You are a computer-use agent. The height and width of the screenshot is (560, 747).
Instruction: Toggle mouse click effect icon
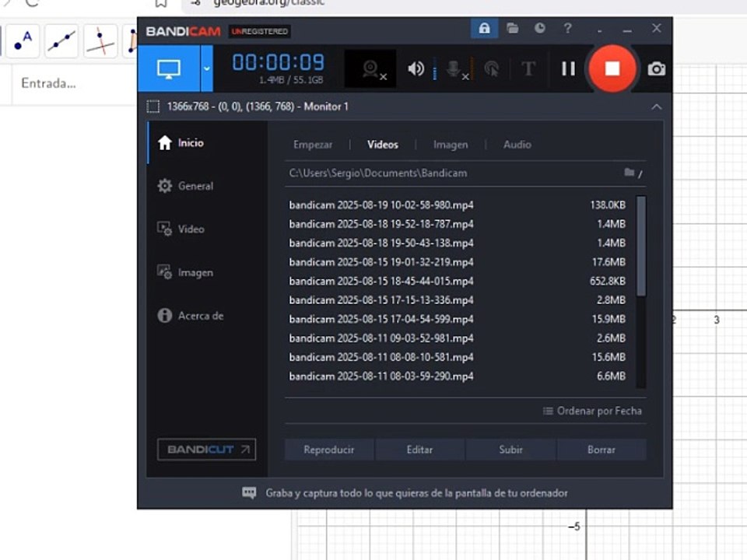[x=491, y=69]
